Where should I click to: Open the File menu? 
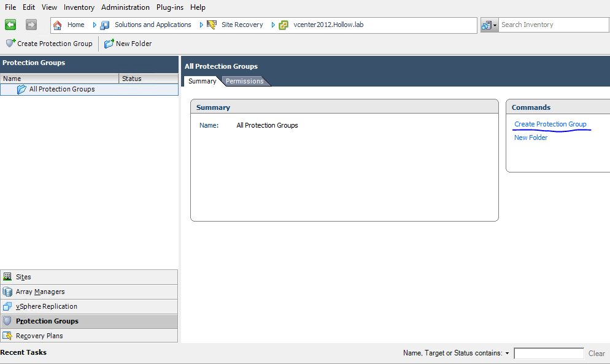pos(10,7)
